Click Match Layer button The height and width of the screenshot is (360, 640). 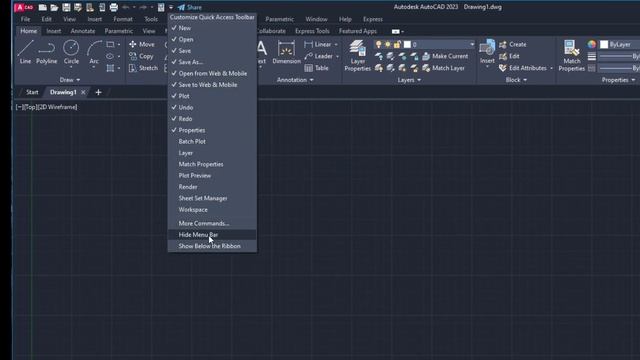[443, 68]
